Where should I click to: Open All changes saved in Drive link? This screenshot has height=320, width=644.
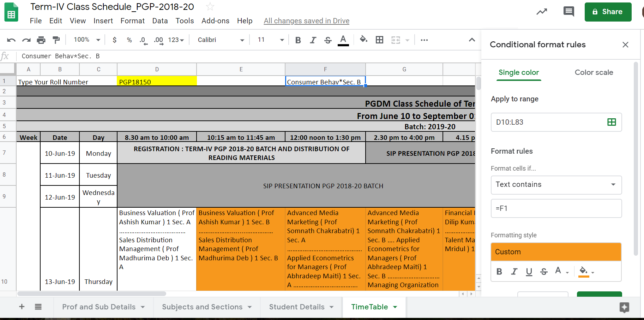click(x=307, y=21)
